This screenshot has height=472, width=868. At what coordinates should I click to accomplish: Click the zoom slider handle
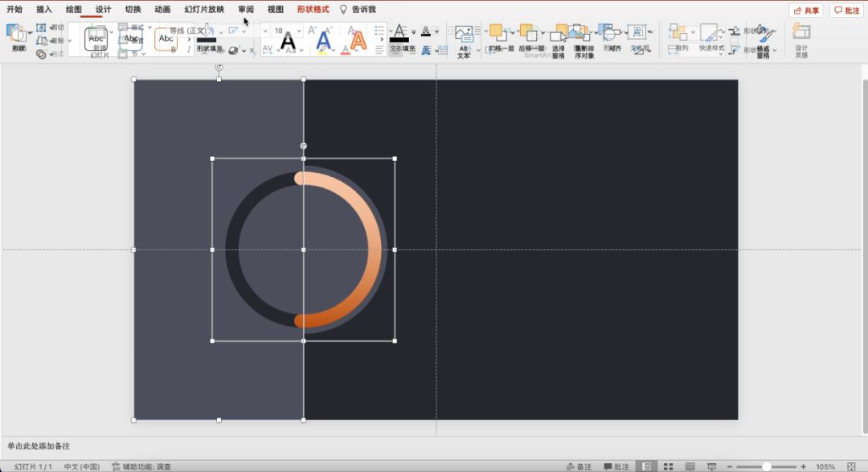coord(766,467)
